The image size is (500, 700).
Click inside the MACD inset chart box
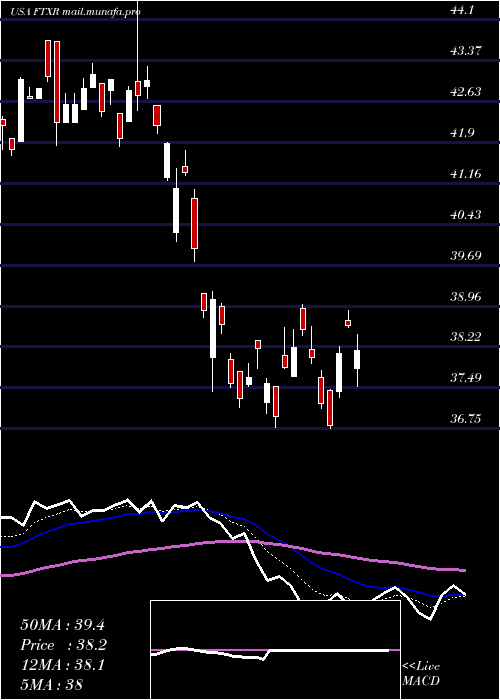tap(275, 650)
